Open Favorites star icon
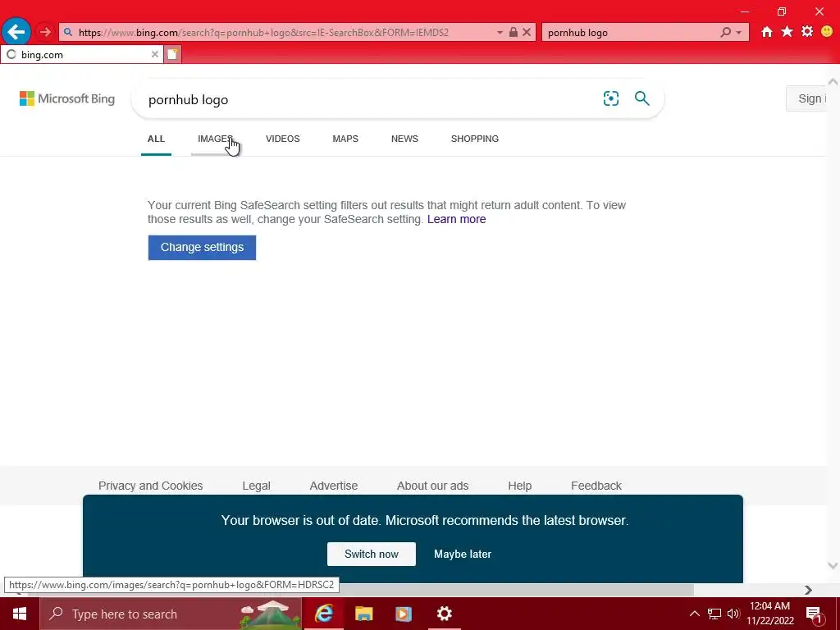This screenshot has width=840, height=630. pos(787,32)
